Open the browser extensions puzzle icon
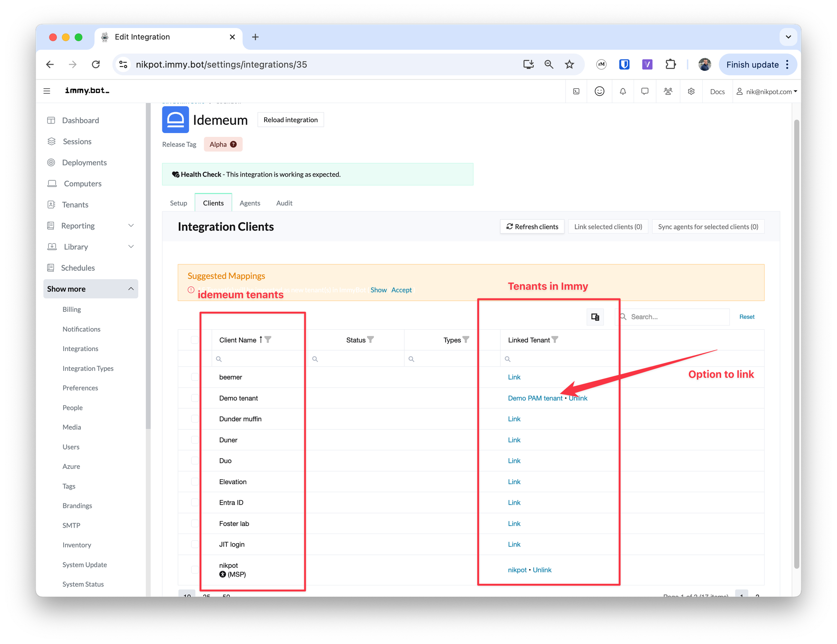Image resolution: width=837 pixels, height=644 pixels. pyautogui.click(x=670, y=64)
